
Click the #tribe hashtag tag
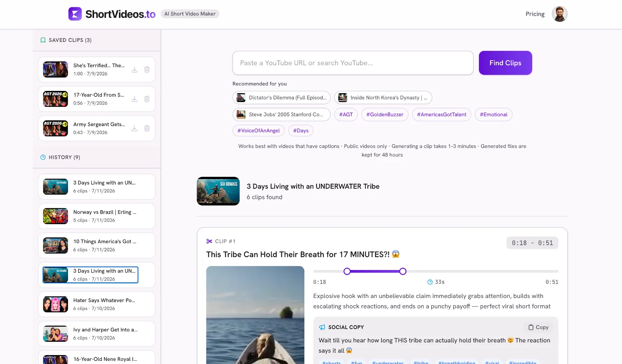[421, 362]
